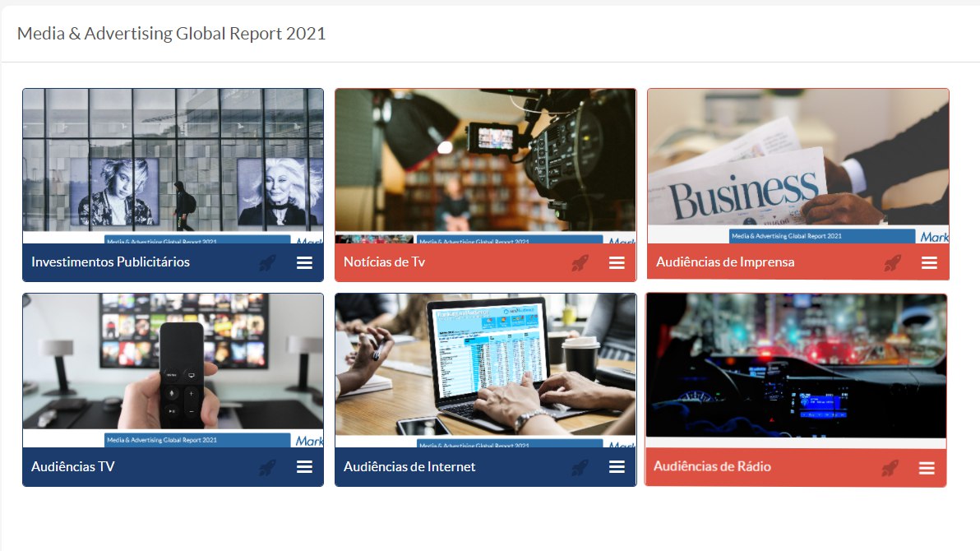The image size is (980, 551).
Task: Expand menu on Audiências de Internet card
Action: 617,467
